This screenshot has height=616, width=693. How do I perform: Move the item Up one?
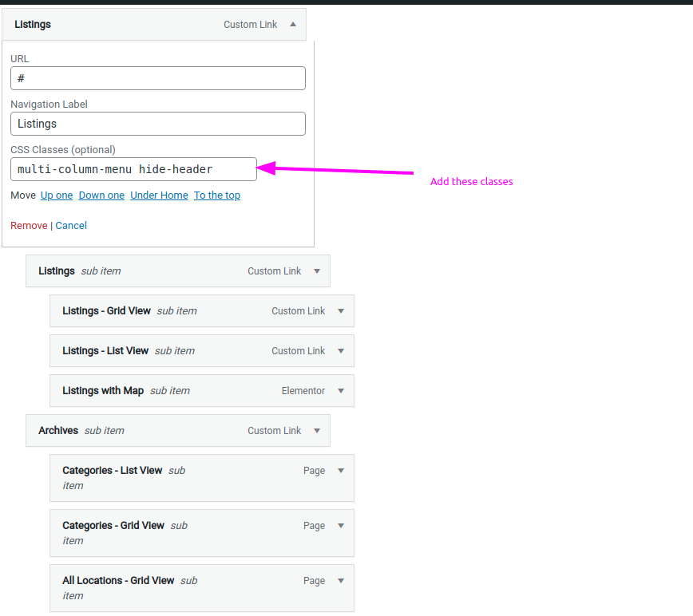pyautogui.click(x=57, y=195)
